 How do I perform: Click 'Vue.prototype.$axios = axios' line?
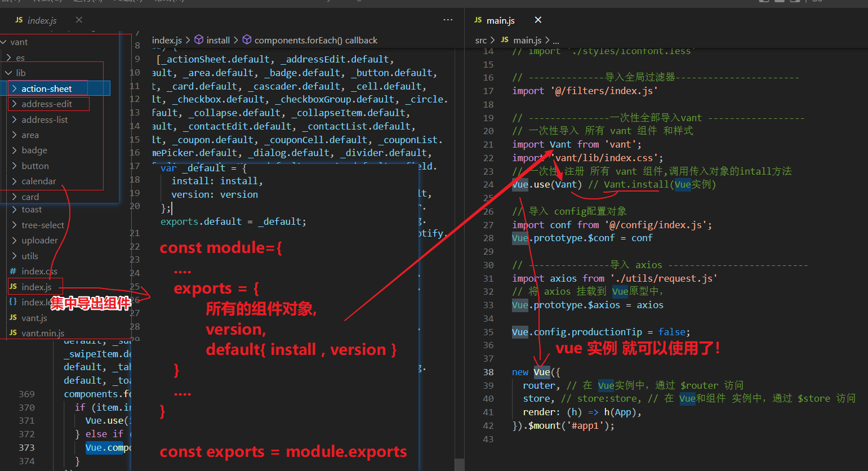tap(587, 305)
